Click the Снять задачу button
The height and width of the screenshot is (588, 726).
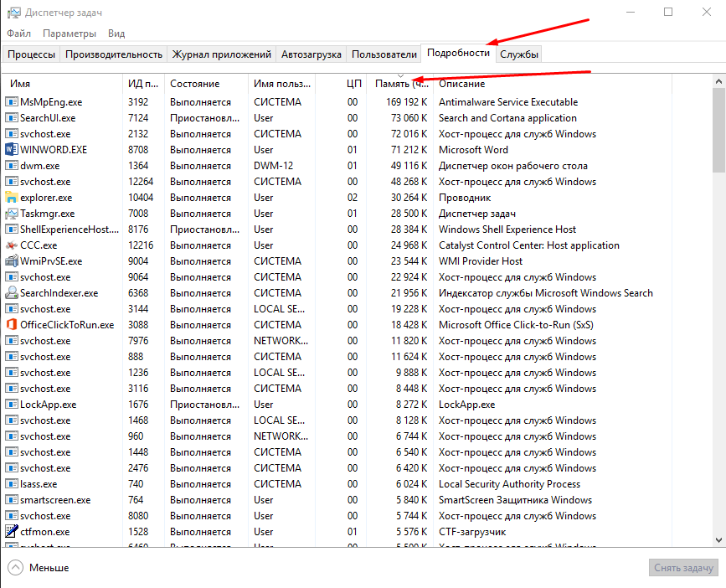point(683,568)
